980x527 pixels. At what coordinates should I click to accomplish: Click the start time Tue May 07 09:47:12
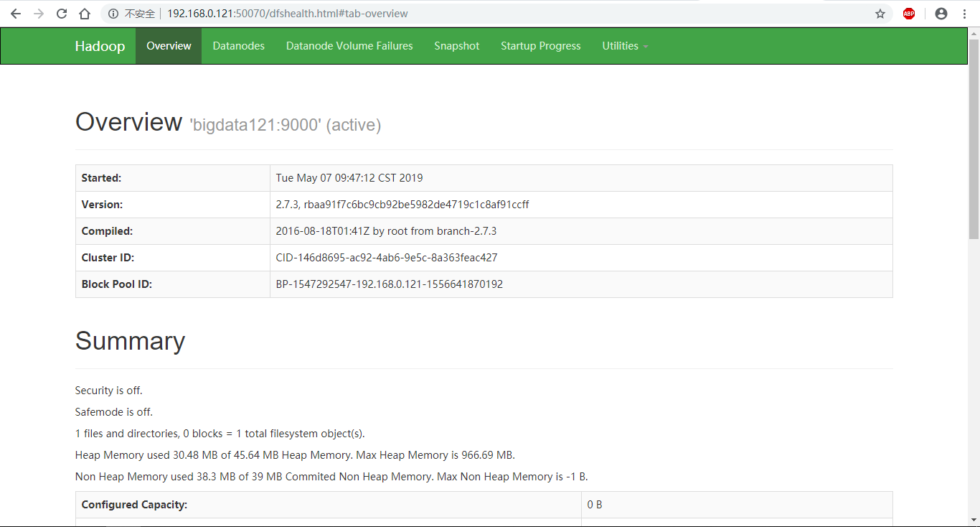tap(349, 178)
